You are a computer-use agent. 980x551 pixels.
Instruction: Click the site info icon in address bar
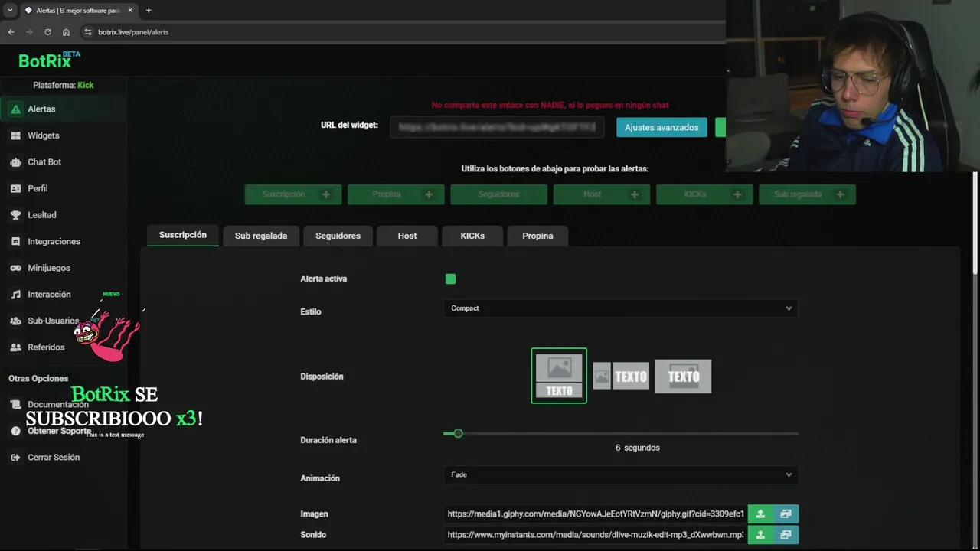click(87, 32)
